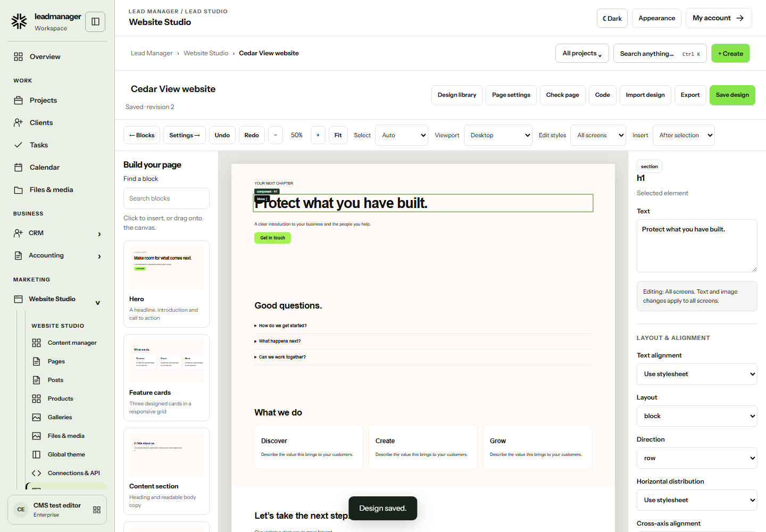
Task: Click the Calendar icon in sidebar
Action: (19, 168)
